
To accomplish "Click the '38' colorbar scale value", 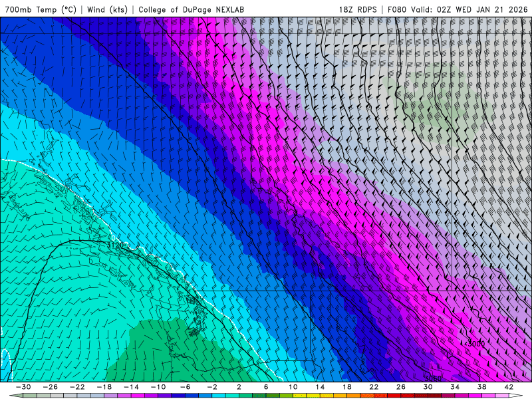I will pyautogui.click(x=481, y=387).
